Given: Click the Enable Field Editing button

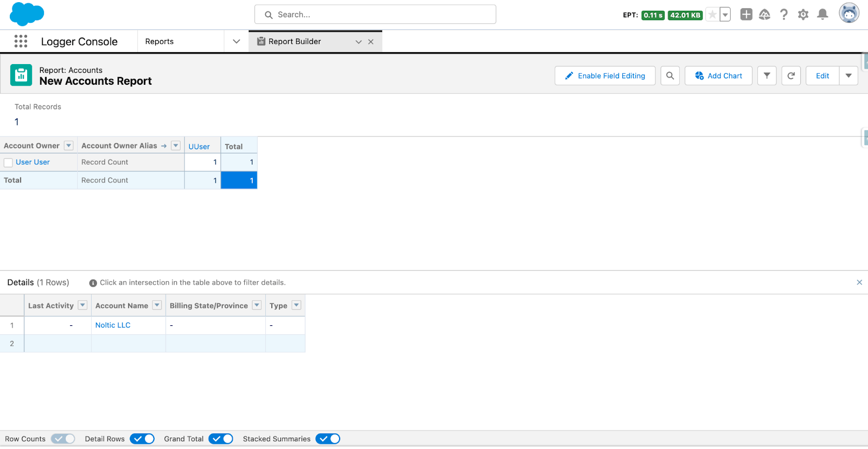Looking at the screenshot, I should coord(605,76).
